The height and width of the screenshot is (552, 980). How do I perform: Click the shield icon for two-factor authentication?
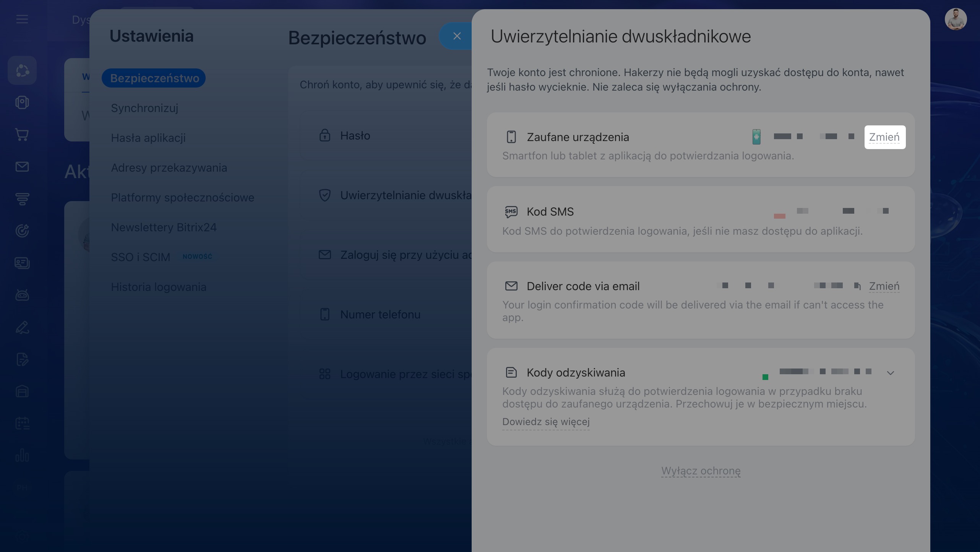click(x=325, y=195)
